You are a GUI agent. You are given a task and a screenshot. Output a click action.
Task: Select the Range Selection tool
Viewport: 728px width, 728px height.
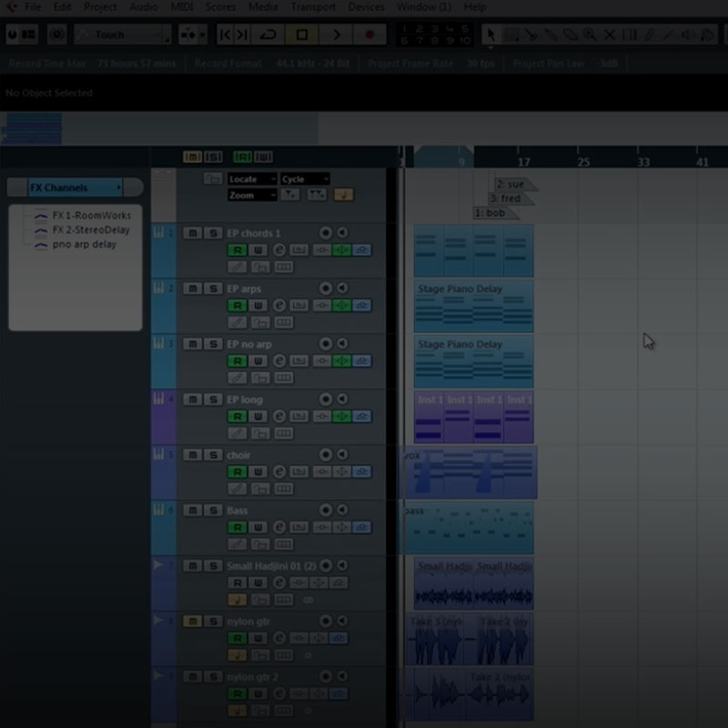(511, 35)
